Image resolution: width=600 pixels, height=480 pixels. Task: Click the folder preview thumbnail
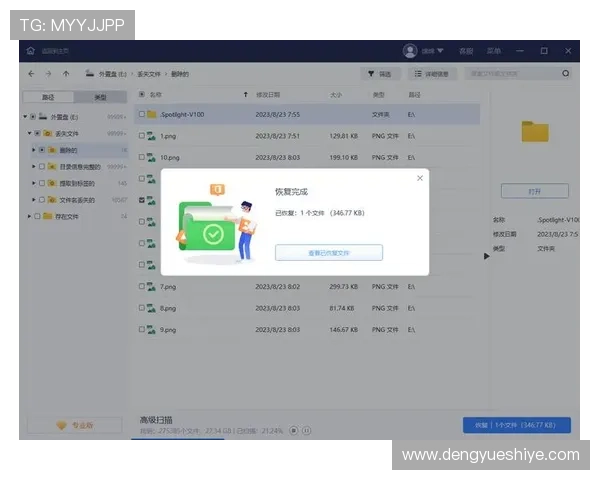point(535,132)
